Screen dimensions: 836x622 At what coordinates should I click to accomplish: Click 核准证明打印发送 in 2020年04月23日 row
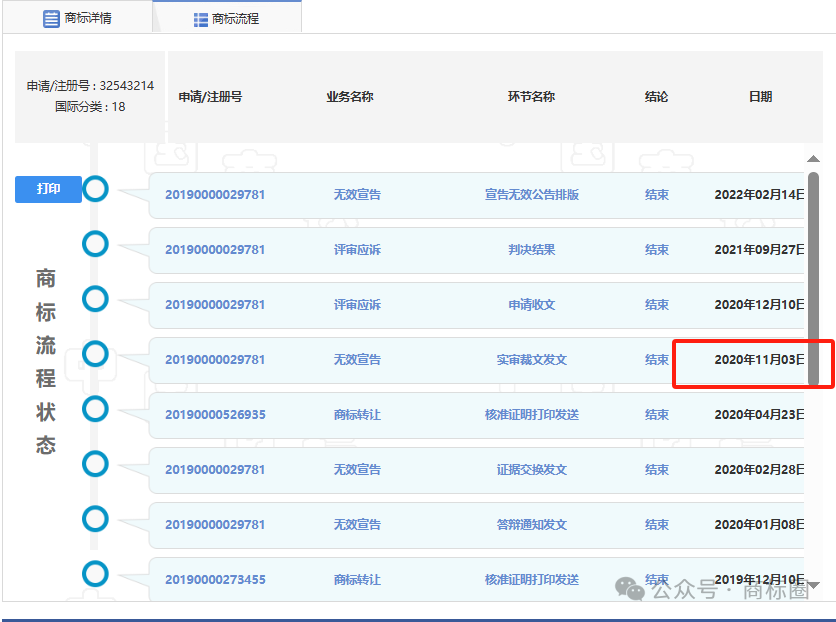click(x=532, y=414)
